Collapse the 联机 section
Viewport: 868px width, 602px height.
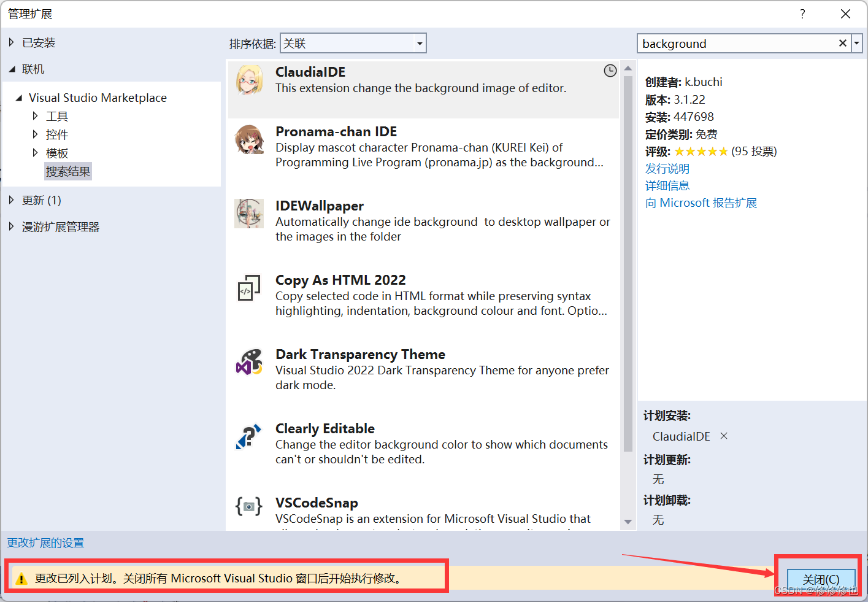pyautogui.click(x=12, y=69)
